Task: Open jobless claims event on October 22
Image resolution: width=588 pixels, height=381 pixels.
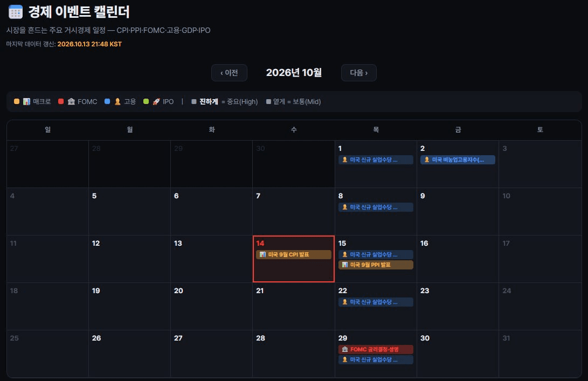Action: pyautogui.click(x=376, y=302)
